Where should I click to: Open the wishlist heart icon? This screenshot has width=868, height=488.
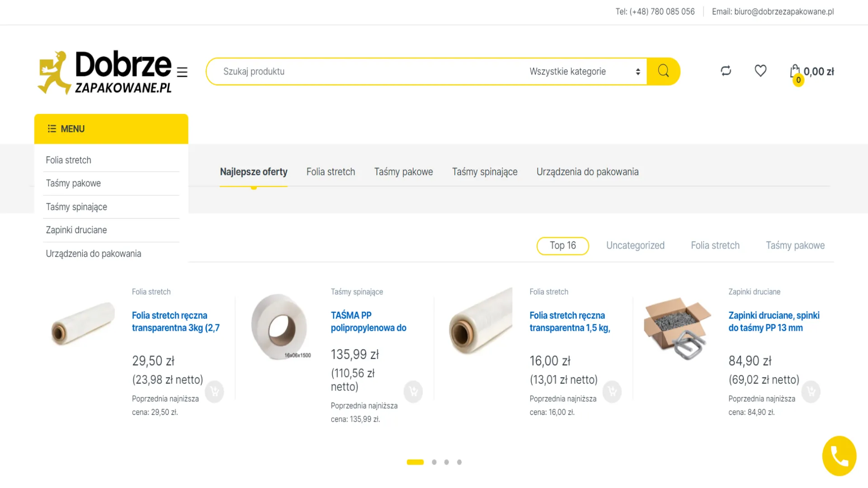pos(760,71)
